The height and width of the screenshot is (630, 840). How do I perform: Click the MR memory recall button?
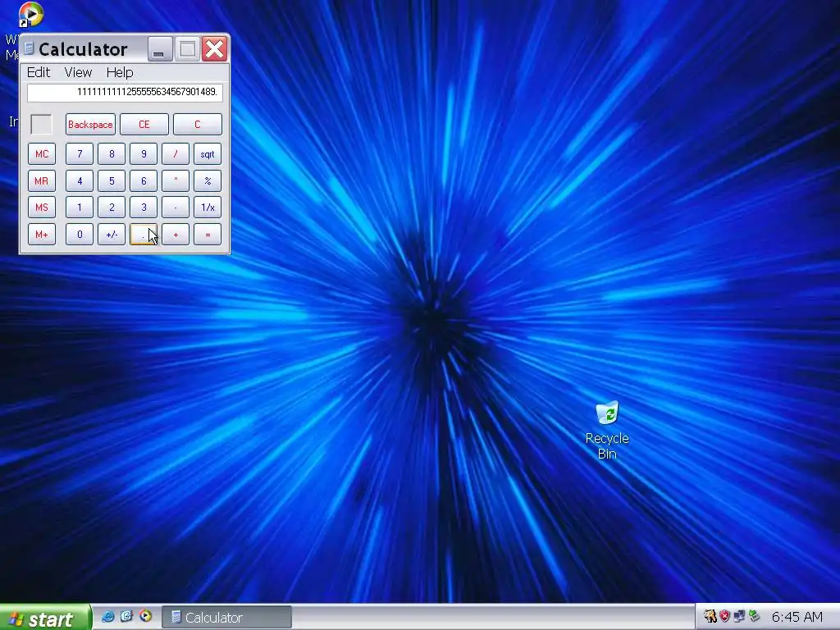pyautogui.click(x=42, y=181)
